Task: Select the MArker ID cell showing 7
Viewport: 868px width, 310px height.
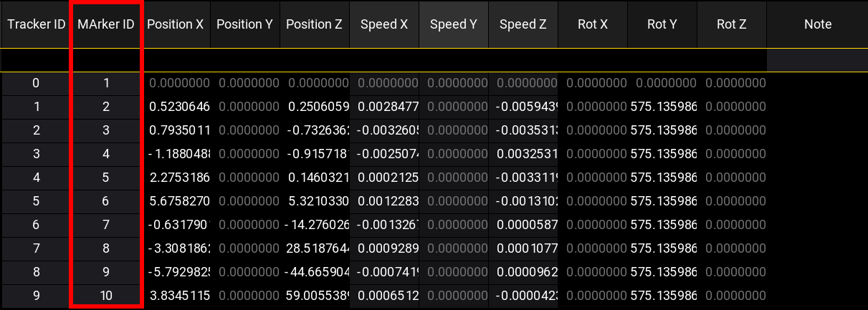Action: [x=106, y=225]
